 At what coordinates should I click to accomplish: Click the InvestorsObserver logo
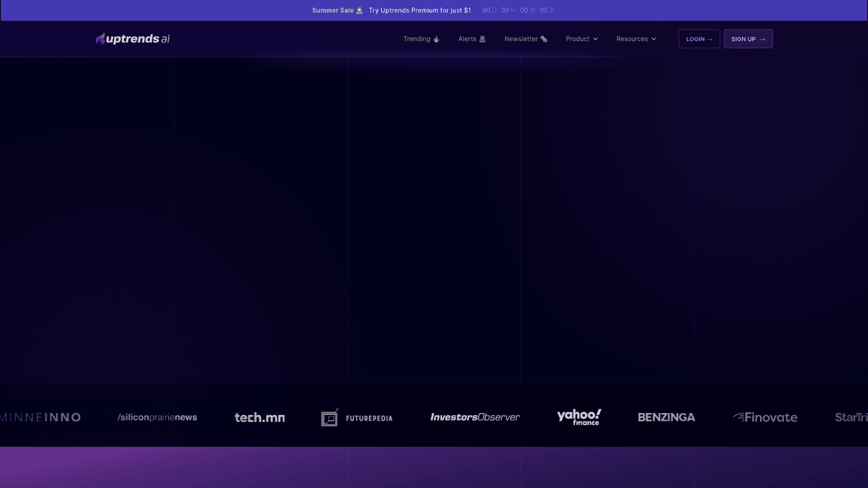[x=475, y=417]
